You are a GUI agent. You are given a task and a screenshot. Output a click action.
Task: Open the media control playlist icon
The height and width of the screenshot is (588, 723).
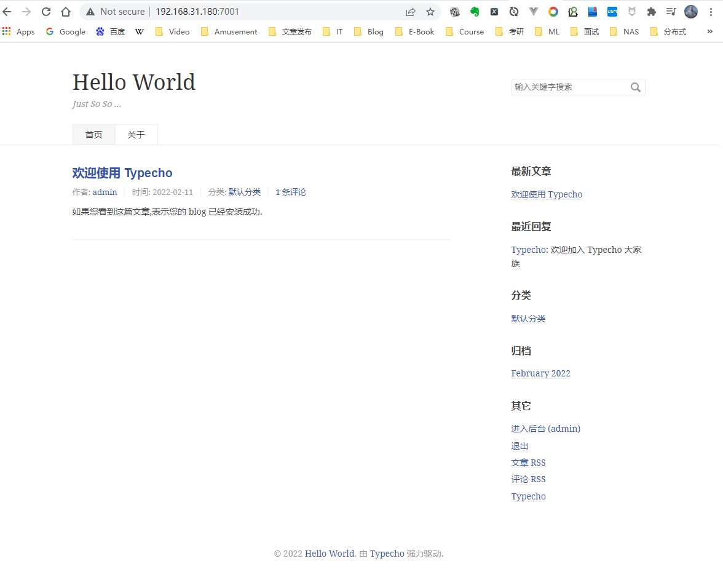click(x=671, y=12)
